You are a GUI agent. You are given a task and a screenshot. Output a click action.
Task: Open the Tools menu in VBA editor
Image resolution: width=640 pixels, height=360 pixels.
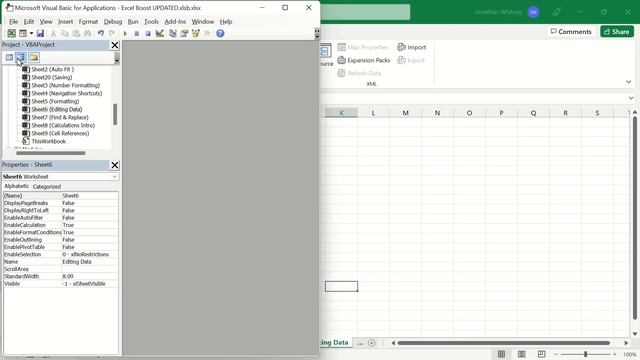point(151,22)
